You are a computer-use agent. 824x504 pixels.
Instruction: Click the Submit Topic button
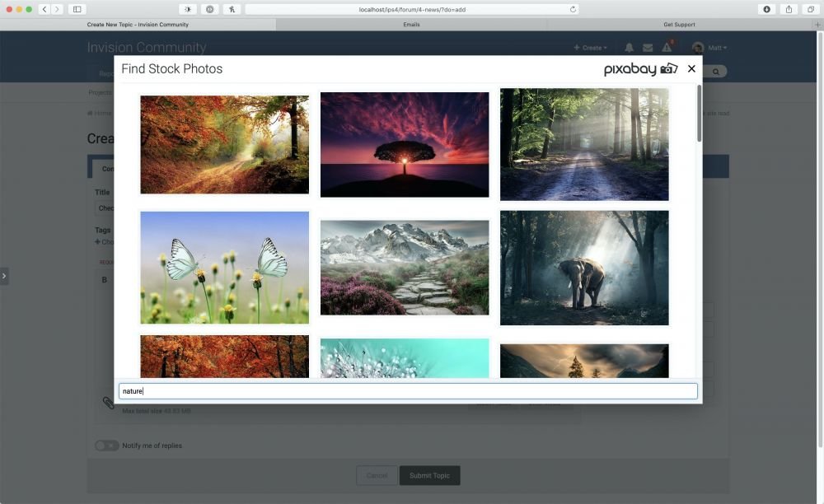pyautogui.click(x=429, y=475)
